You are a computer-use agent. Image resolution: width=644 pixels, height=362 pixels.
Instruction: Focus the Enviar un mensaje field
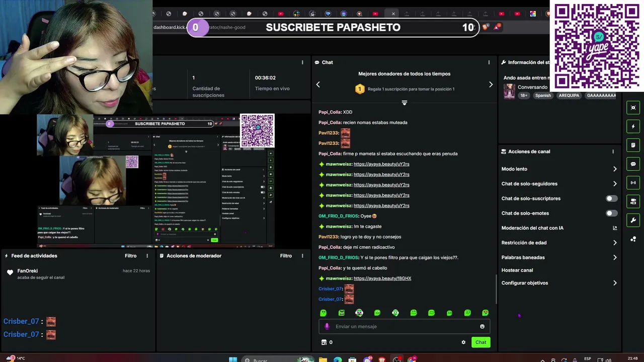pos(404,326)
